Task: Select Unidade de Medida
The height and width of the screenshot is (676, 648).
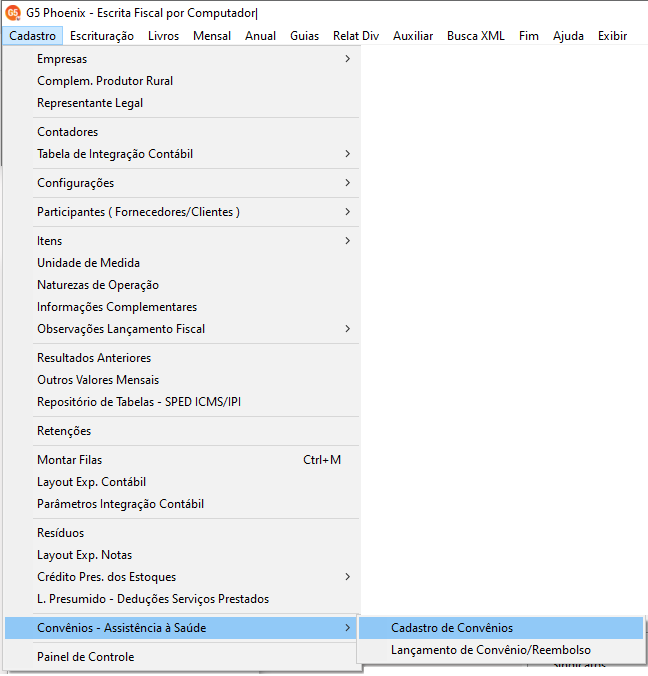Action: [182, 263]
